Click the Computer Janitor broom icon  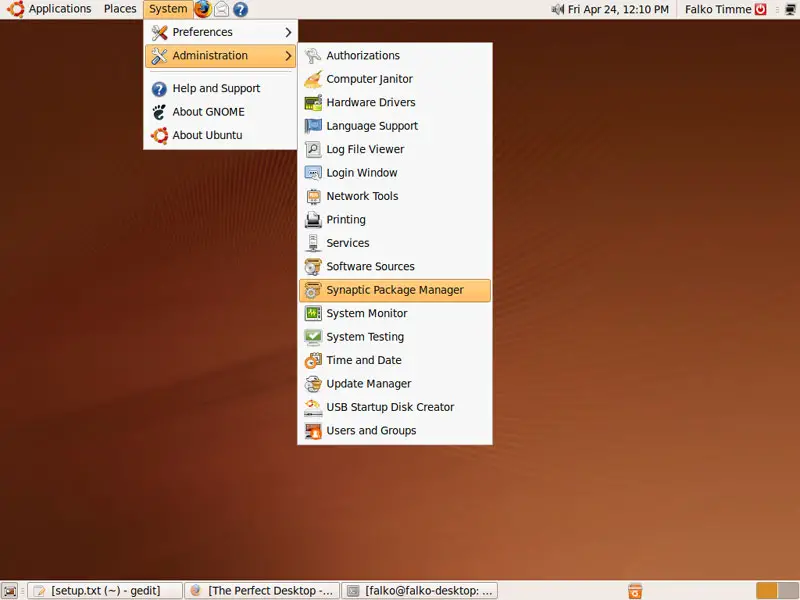(x=313, y=79)
